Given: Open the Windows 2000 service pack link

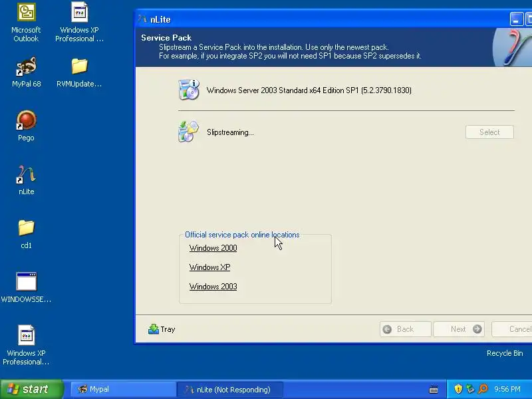Looking at the screenshot, I should 213,248.
